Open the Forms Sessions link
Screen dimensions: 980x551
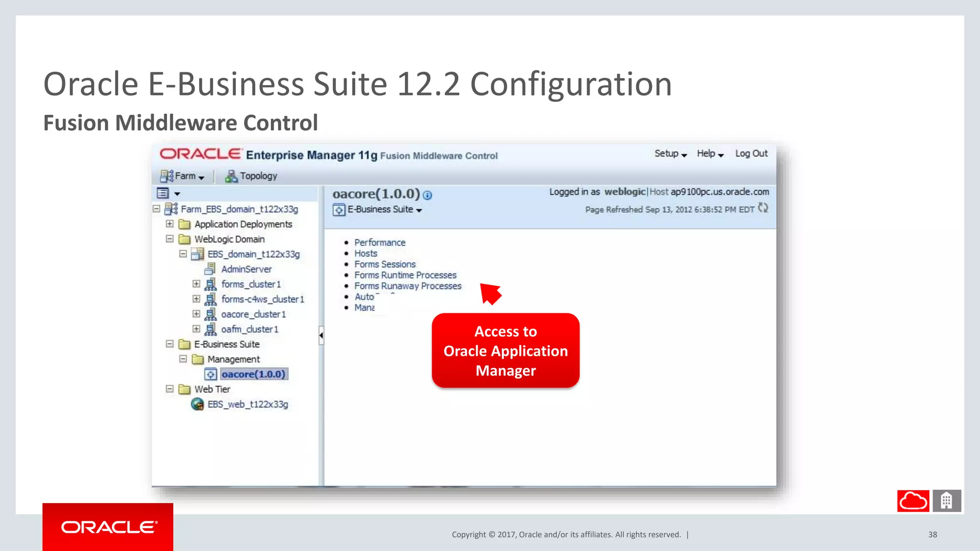point(385,264)
